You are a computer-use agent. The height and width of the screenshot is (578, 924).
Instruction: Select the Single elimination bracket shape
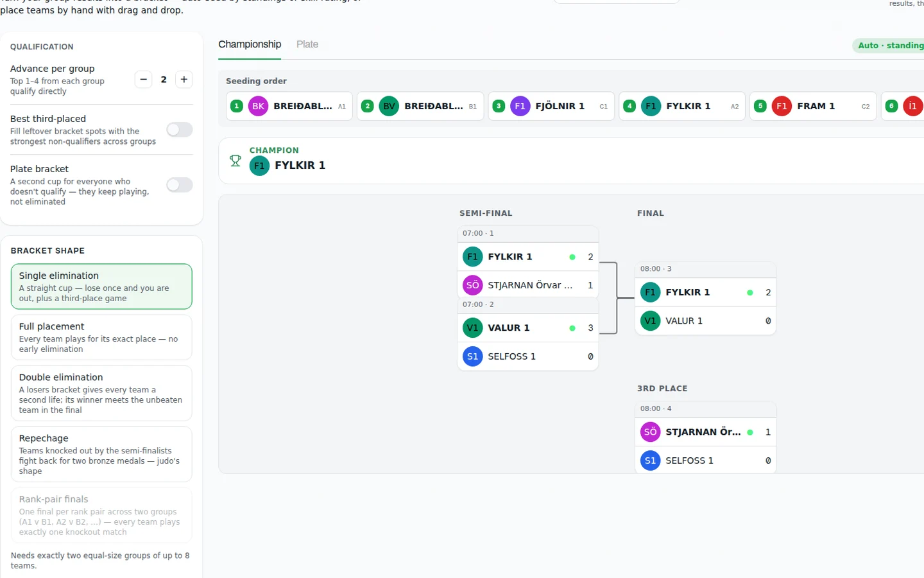tap(101, 286)
